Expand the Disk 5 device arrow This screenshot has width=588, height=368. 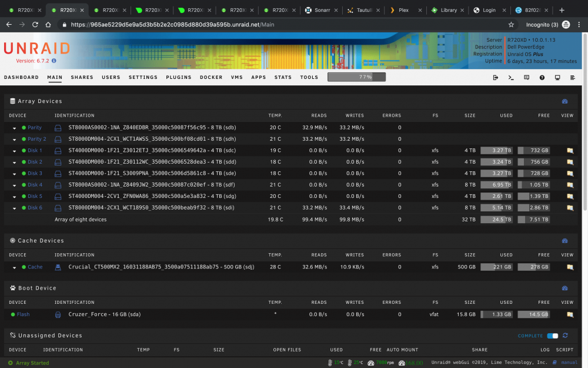coord(14,197)
